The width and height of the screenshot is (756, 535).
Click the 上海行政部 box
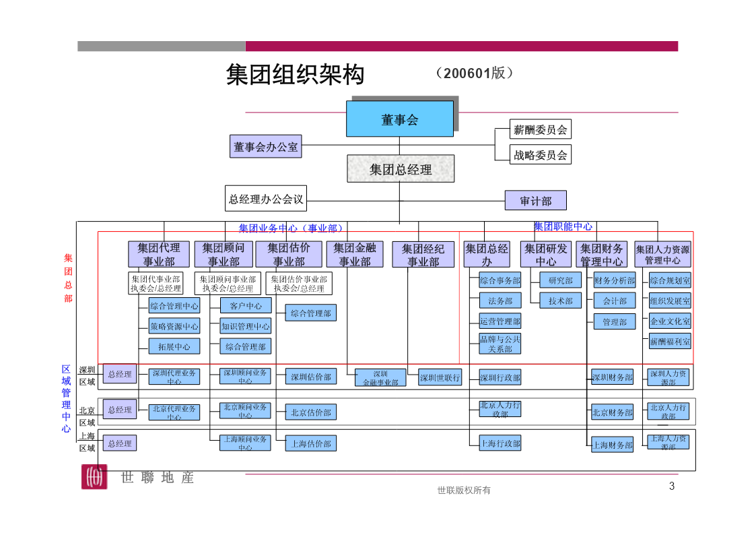point(500,443)
